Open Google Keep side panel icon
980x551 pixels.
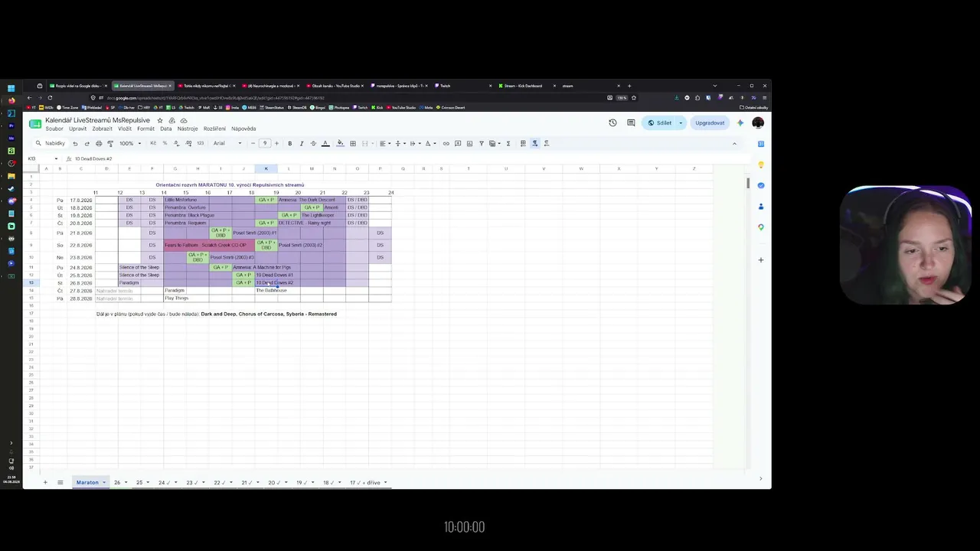click(761, 165)
